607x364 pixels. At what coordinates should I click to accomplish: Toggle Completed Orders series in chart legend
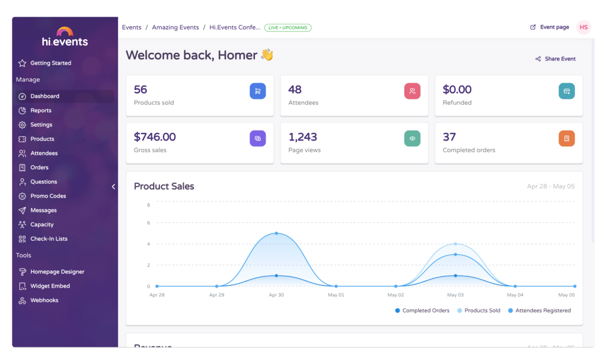click(x=422, y=311)
